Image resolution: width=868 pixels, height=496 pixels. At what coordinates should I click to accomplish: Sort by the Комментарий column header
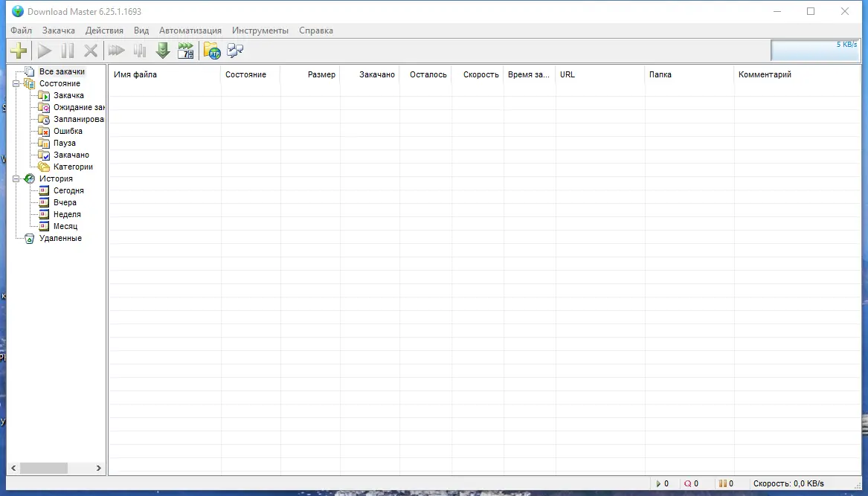click(797, 74)
